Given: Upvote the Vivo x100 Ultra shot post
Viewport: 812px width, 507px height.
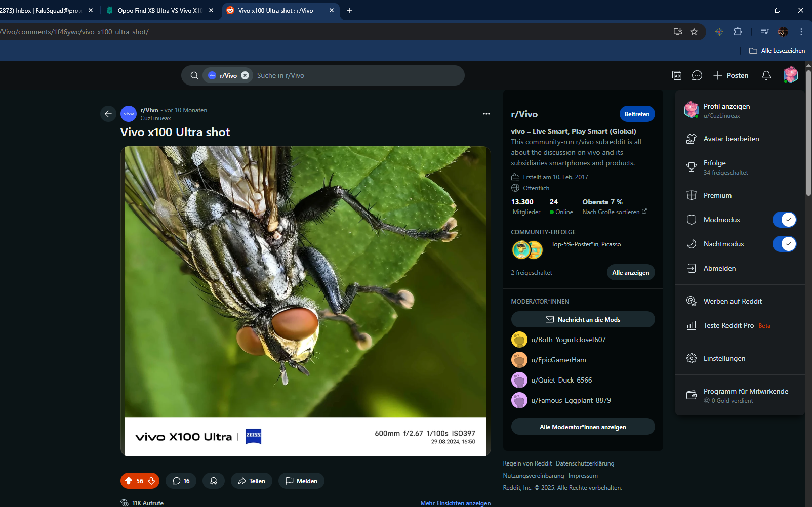Looking at the screenshot, I should [x=129, y=481].
